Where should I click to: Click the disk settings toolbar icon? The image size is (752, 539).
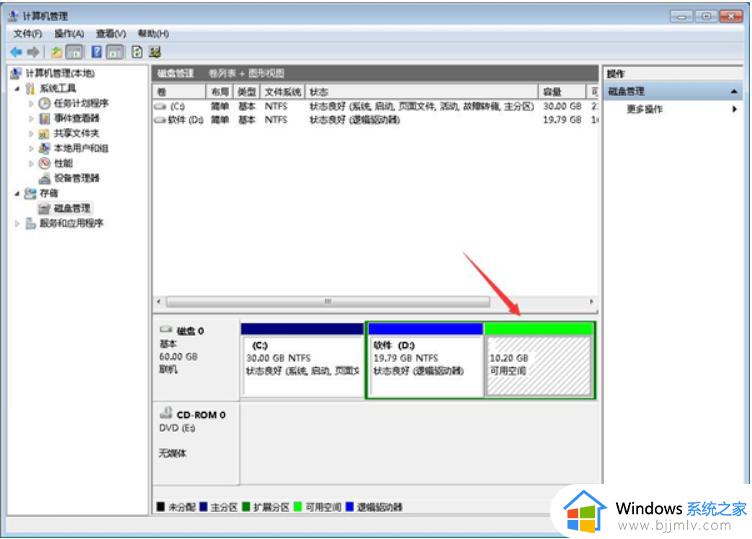click(154, 52)
